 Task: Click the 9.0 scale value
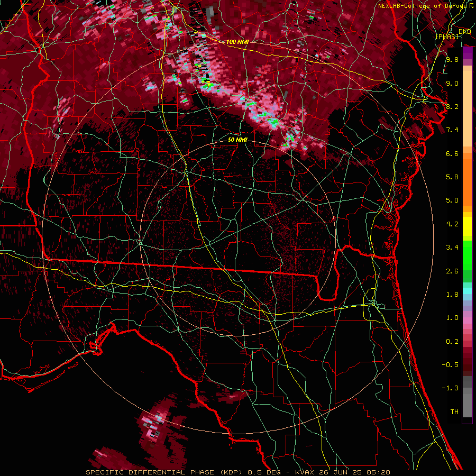click(452, 83)
